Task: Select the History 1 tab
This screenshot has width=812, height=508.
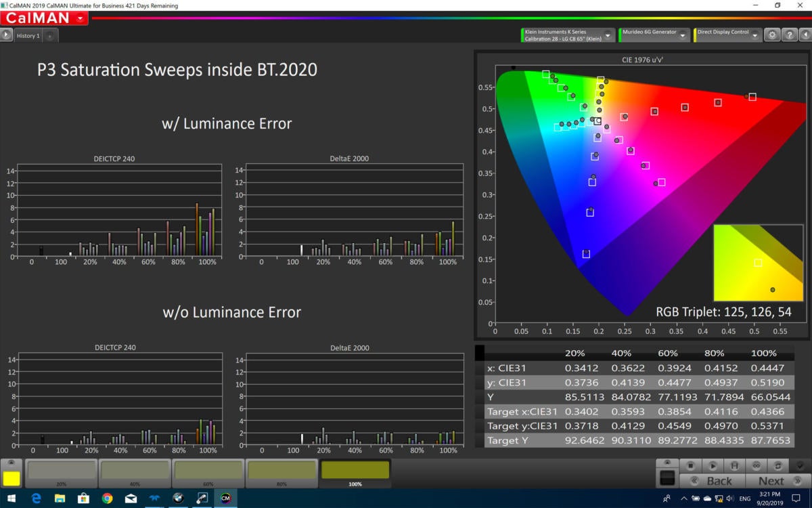Action: [x=28, y=36]
